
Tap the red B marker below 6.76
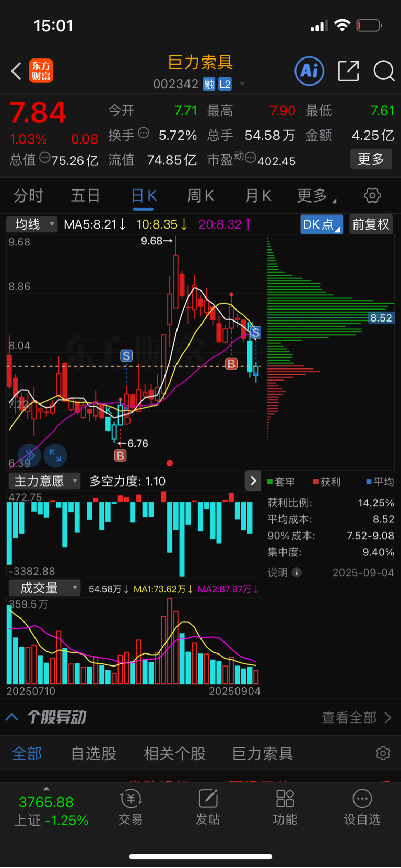point(120,456)
